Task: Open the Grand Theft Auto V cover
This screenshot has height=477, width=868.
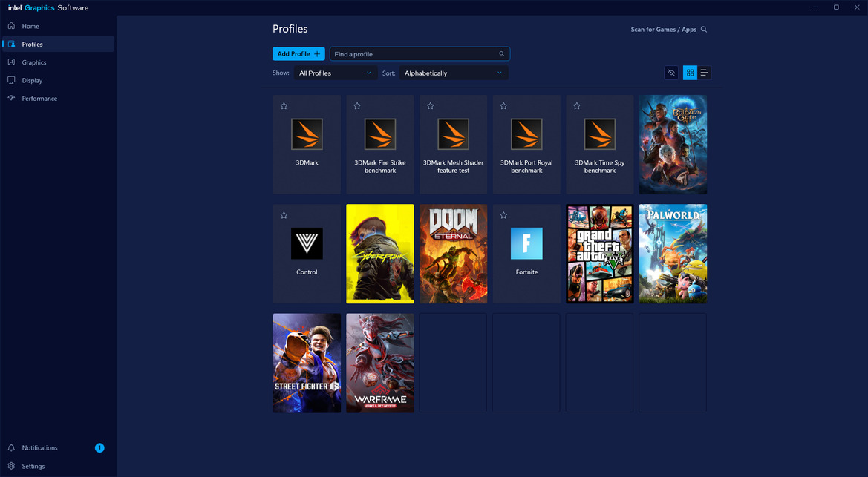Action: tap(599, 254)
